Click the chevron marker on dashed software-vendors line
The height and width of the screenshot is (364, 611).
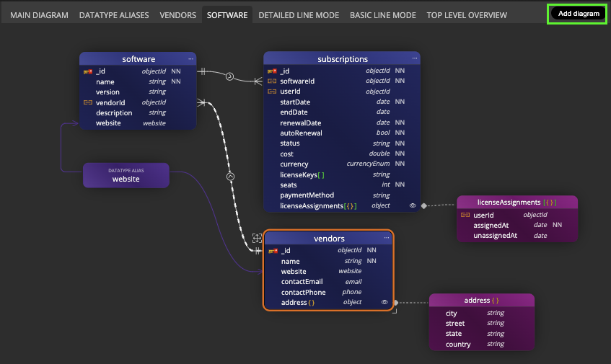231,176
